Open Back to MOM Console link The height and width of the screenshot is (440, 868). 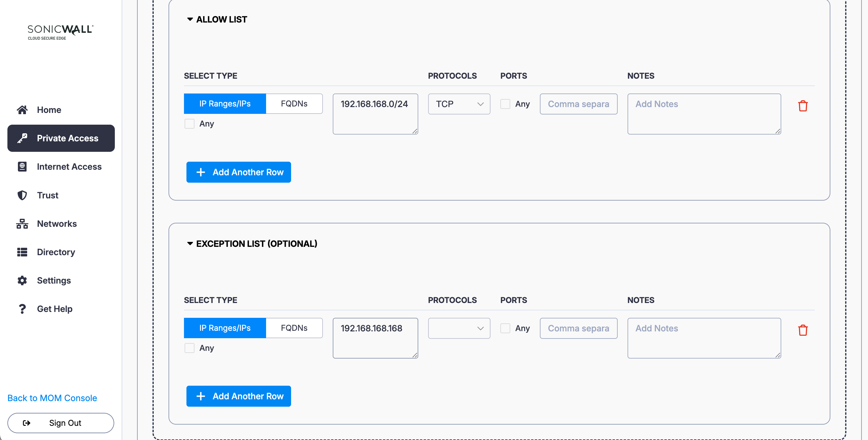point(52,398)
